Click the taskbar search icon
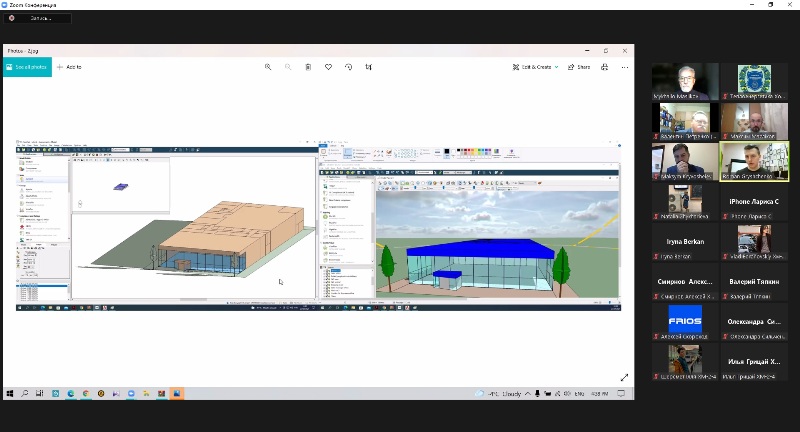This screenshot has height=432, width=800. pos(25,393)
